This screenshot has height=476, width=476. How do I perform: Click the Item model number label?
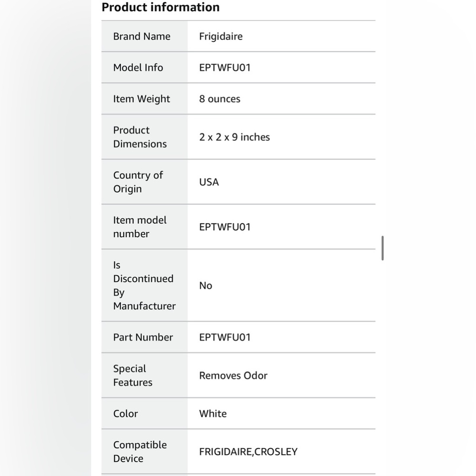139,227
